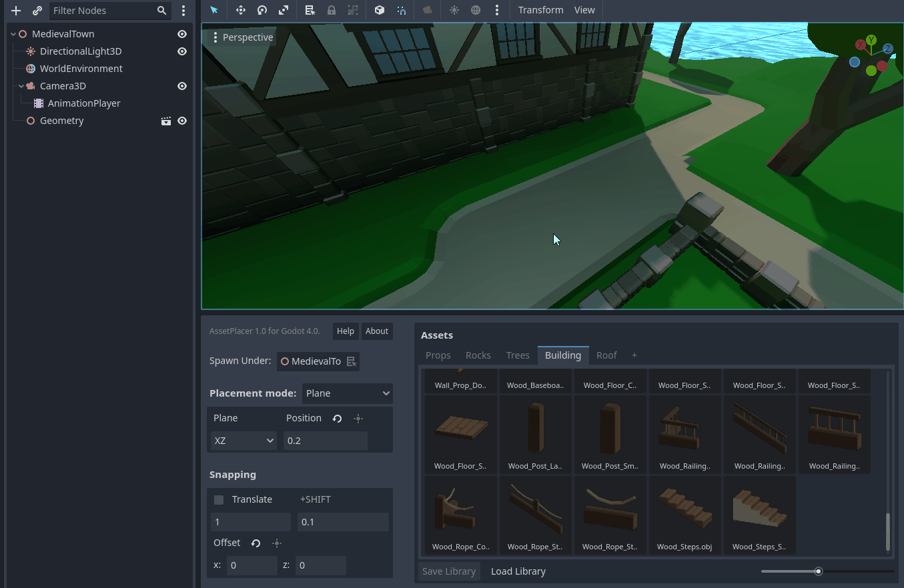The image size is (904, 588).
Task: Open the XZ plane dropdown
Action: 244,441
